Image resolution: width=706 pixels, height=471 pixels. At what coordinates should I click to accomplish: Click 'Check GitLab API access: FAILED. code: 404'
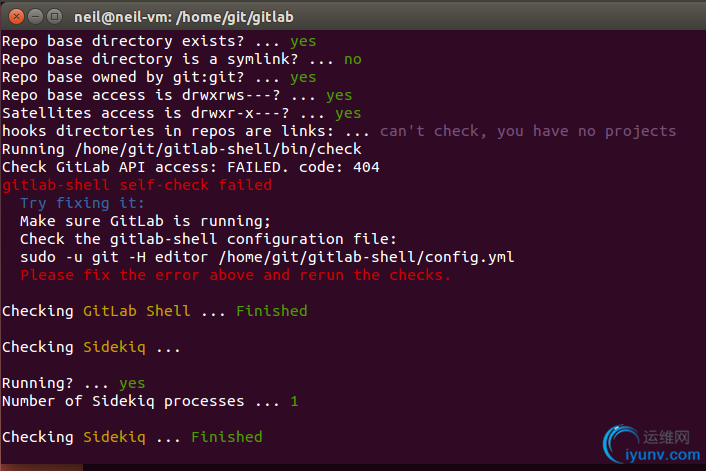coord(190,168)
